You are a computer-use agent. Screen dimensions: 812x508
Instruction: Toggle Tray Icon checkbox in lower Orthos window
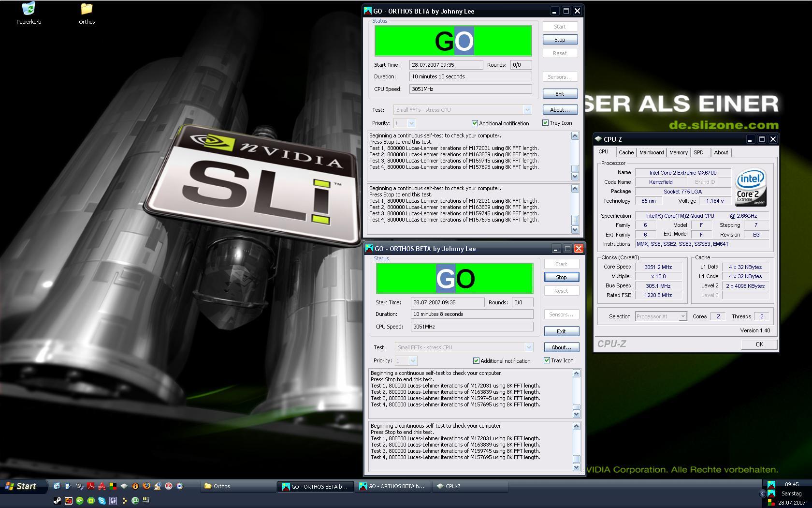tap(558, 360)
